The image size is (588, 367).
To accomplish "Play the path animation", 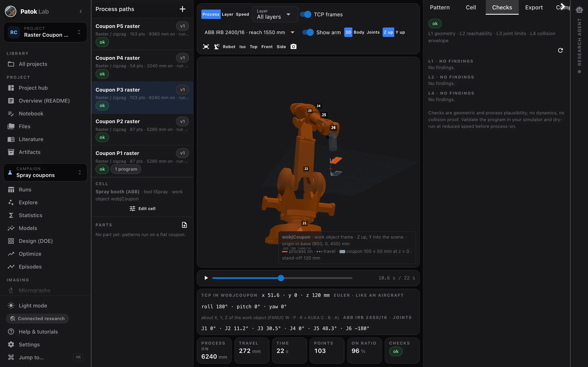I will [206, 278].
